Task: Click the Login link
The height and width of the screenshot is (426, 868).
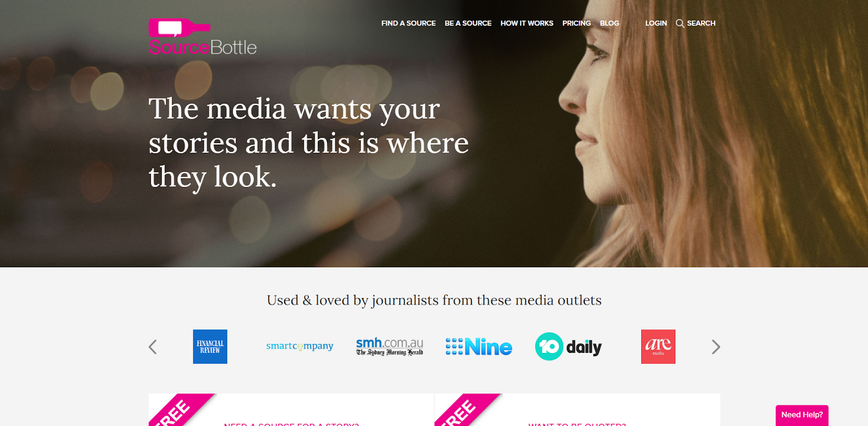Action: [656, 23]
